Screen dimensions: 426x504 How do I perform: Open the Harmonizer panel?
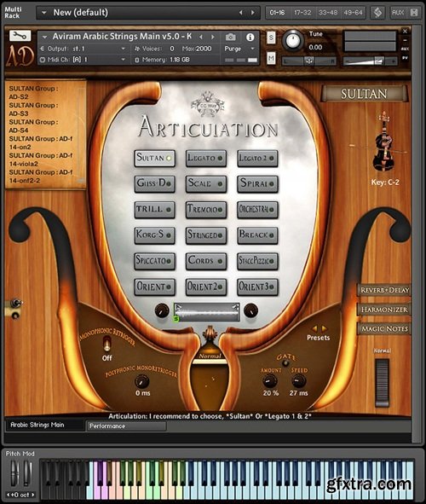pos(384,310)
